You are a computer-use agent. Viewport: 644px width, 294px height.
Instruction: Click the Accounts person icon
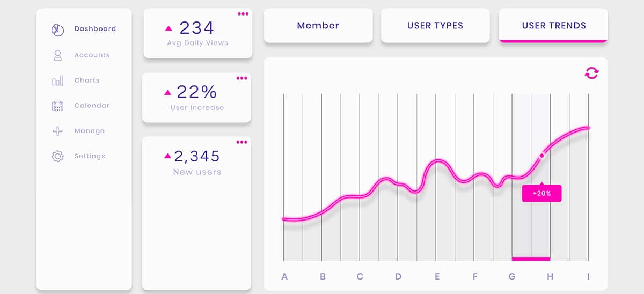57,55
